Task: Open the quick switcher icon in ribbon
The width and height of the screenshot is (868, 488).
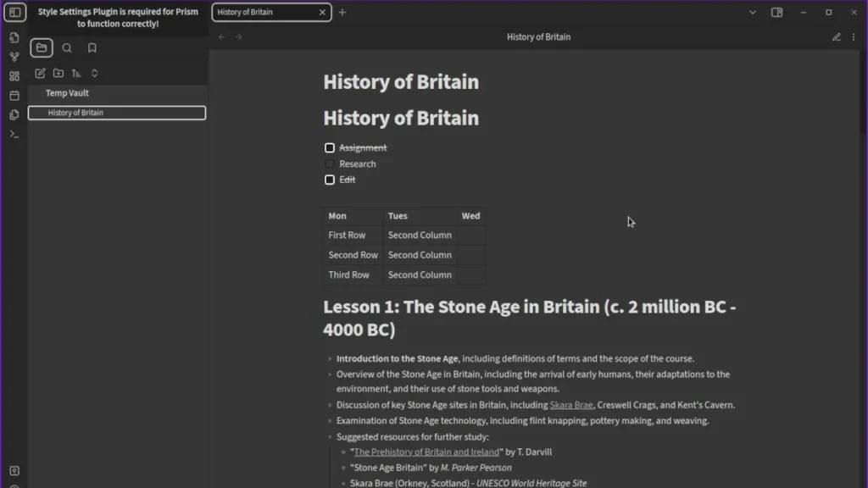Action: [x=14, y=37]
